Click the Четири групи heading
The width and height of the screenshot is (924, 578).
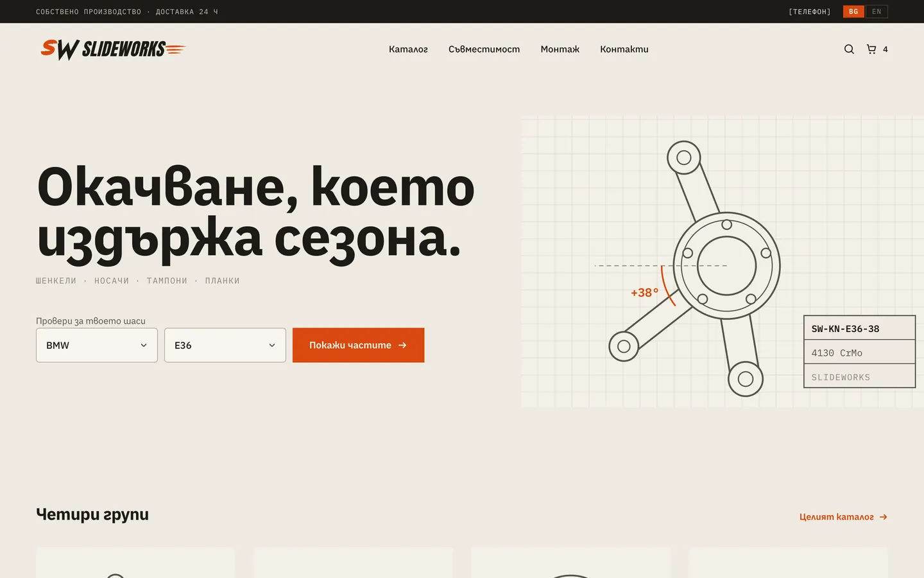(x=92, y=514)
